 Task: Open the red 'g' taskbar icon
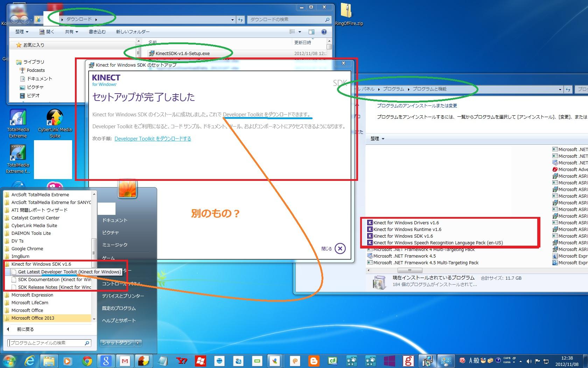[x=408, y=361]
